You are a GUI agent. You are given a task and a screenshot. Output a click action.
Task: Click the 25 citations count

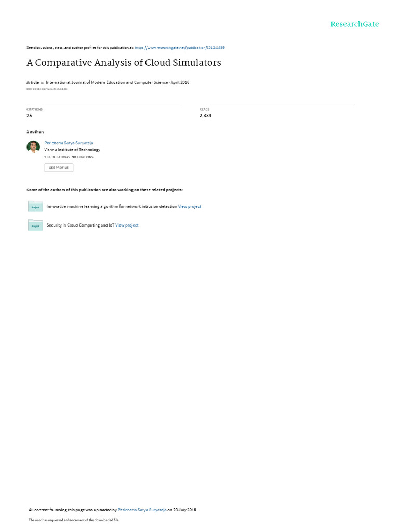29,116
